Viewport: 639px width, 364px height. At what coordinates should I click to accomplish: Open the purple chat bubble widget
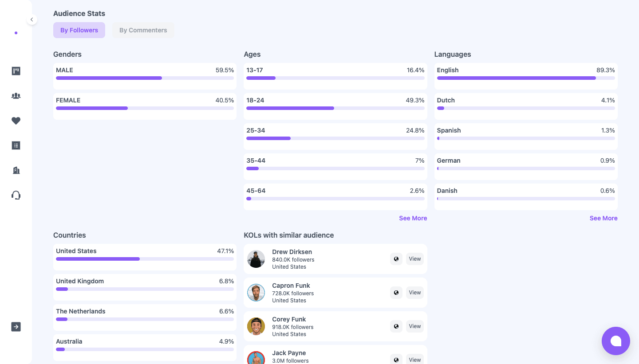[x=615, y=341]
